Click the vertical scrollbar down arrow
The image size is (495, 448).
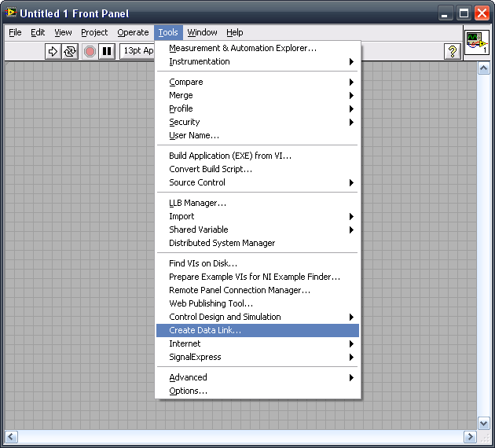(x=484, y=424)
